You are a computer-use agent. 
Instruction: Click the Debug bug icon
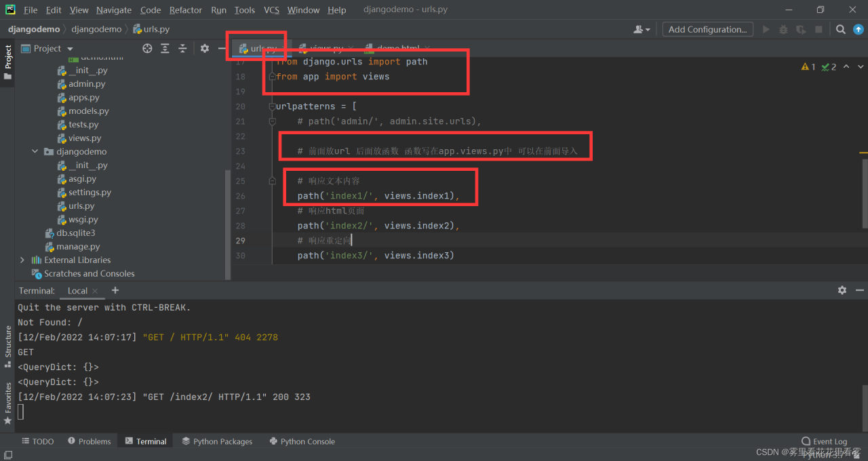[x=783, y=29]
